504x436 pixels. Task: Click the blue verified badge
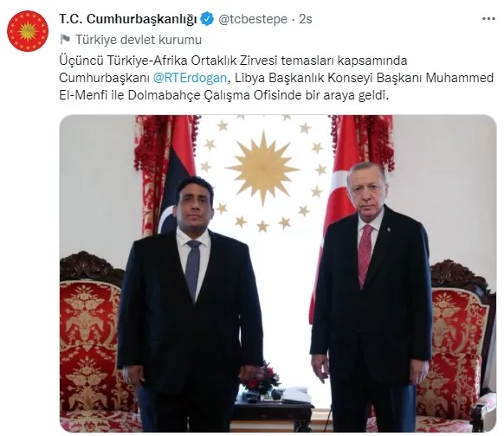[x=207, y=19]
